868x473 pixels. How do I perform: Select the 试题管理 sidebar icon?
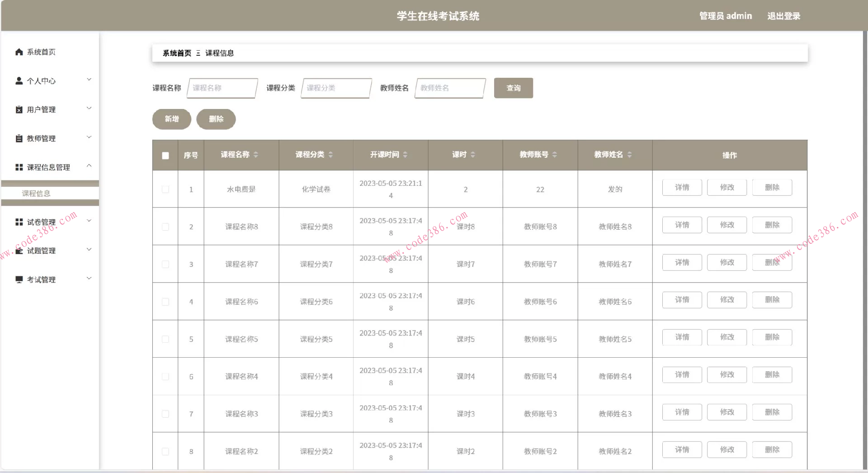19,250
